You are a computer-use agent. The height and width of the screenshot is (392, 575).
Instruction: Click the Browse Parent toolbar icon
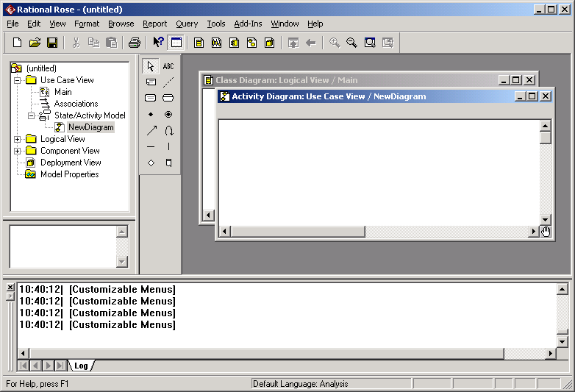[293, 43]
